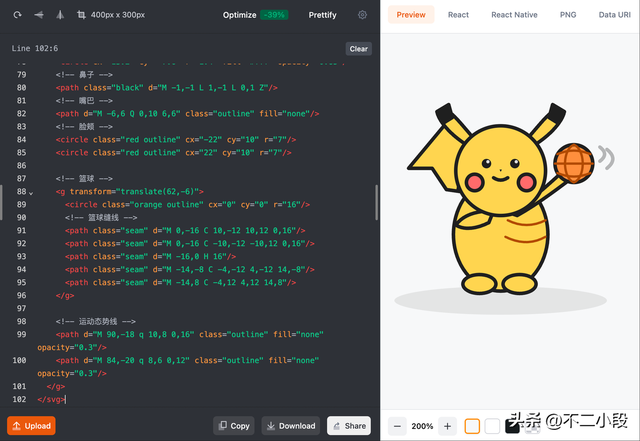Click the 200% zoom level
This screenshot has width=640, height=441.
[422, 426]
